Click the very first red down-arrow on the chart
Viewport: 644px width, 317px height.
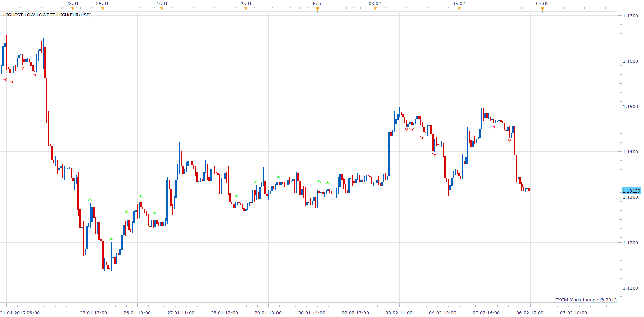(x=5, y=80)
